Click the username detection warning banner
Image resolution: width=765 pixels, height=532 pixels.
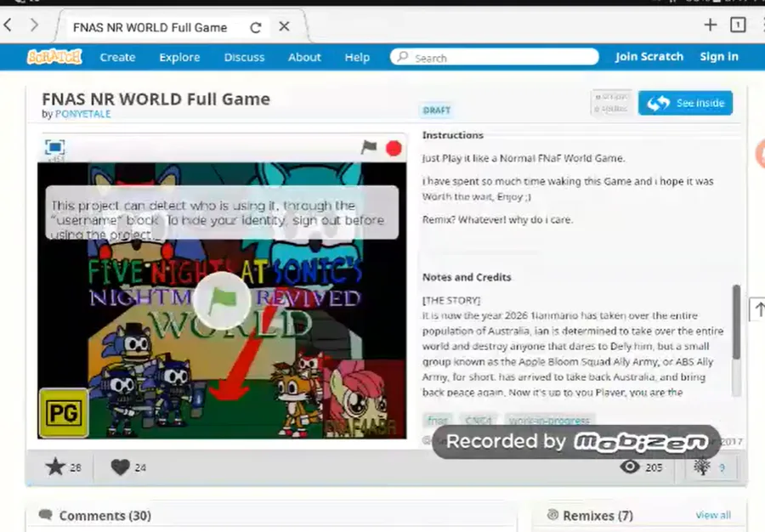point(222,212)
